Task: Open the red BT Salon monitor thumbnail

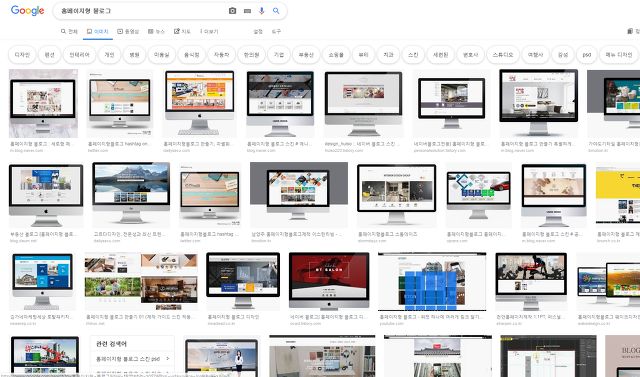Action: (x=329, y=281)
